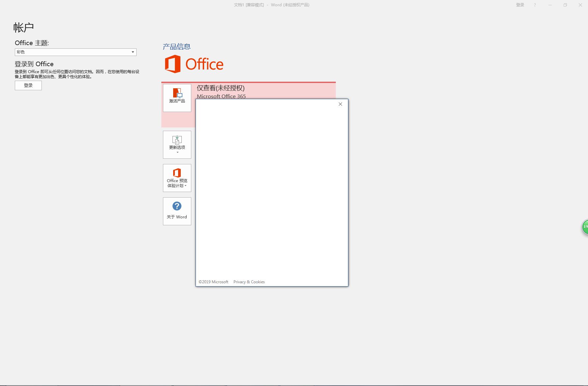Click the Office logo under 产品信息

(194, 64)
